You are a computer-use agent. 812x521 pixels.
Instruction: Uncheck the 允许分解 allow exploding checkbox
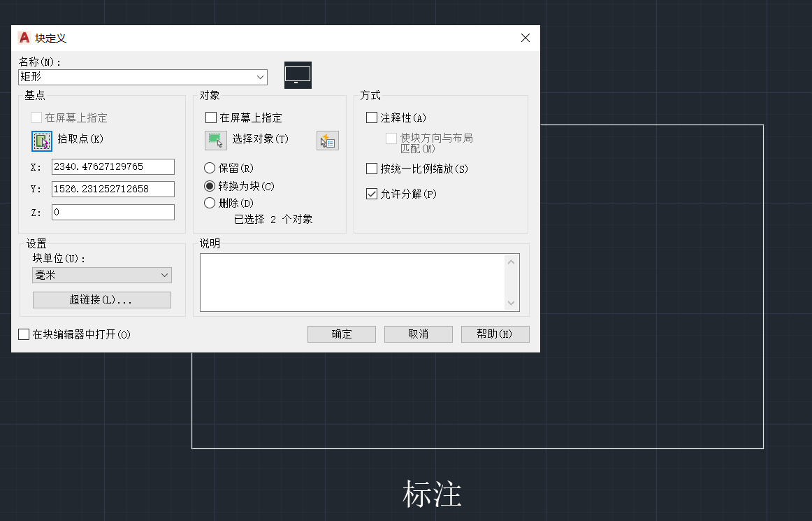371,194
